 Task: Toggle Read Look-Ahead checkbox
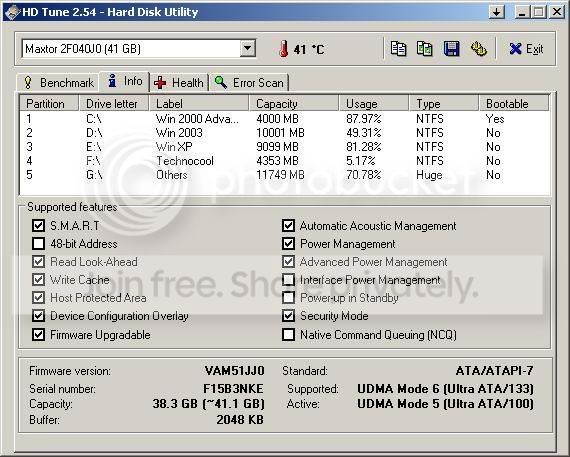[38, 262]
